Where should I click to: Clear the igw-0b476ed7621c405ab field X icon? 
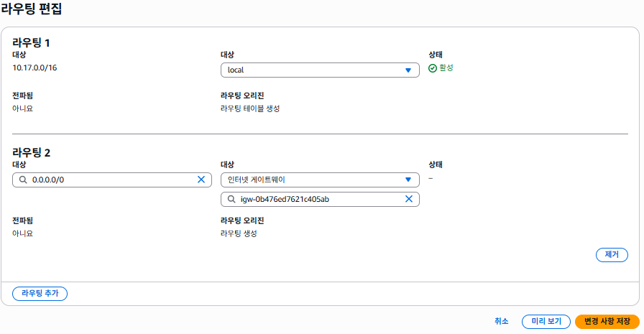pos(409,199)
